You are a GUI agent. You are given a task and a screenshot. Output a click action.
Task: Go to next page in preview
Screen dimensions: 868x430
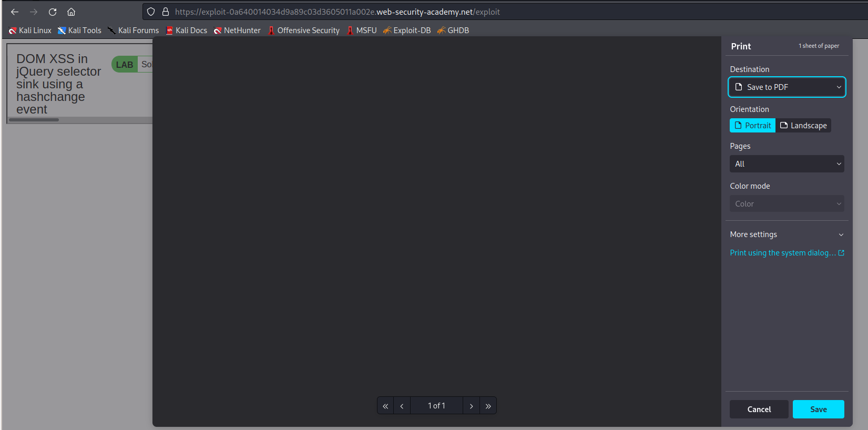click(471, 406)
